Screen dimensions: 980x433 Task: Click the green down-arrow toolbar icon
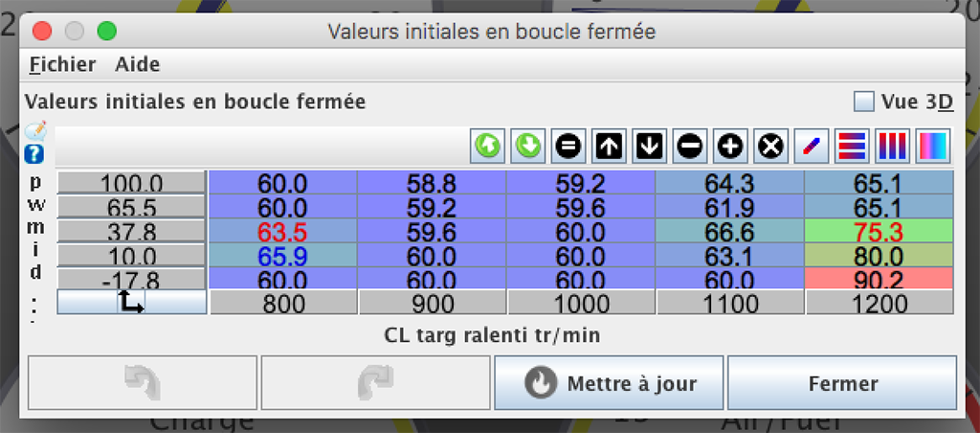[x=527, y=147]
